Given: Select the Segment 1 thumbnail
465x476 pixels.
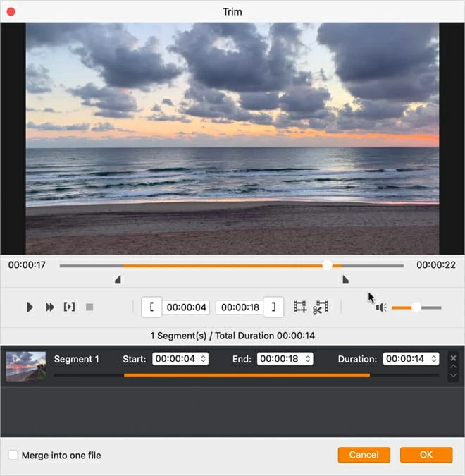Looking at the screenshot, I should coord(26,366).
